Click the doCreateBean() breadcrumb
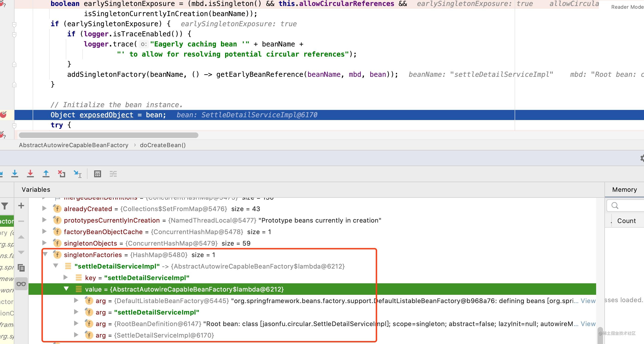This screenshot has height=344, width=644. [163, 145]
